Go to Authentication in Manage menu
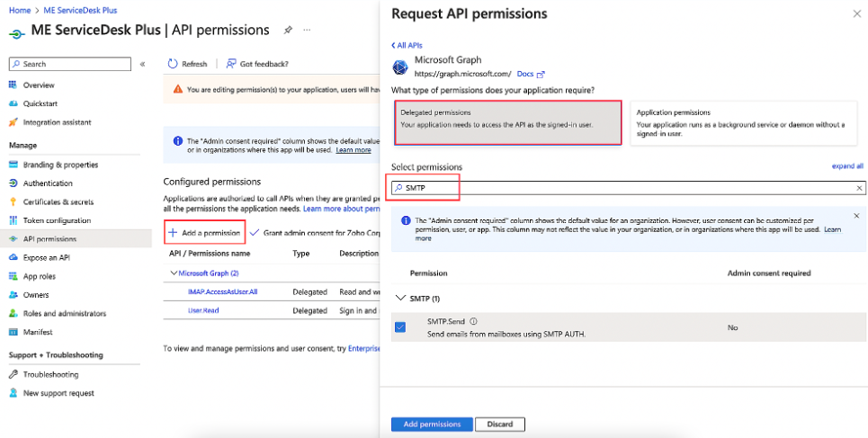This screenshot has height=438, width=868. [x=48, y=183]
